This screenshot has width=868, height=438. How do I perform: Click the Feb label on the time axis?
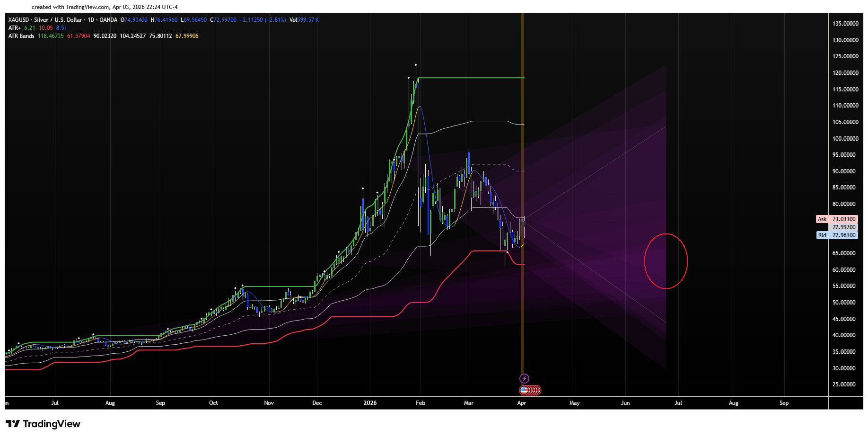coord(421,403)
